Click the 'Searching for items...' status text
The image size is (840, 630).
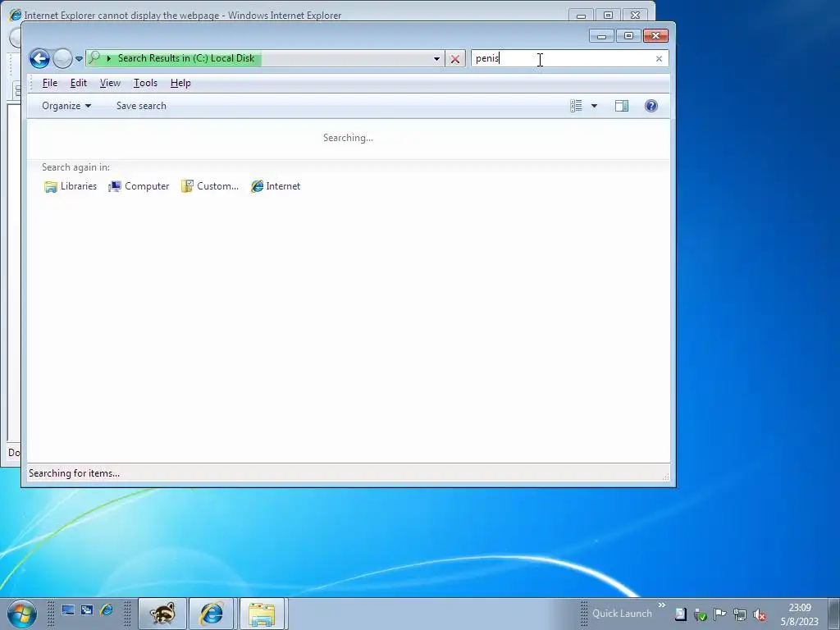tap(74, 473)
